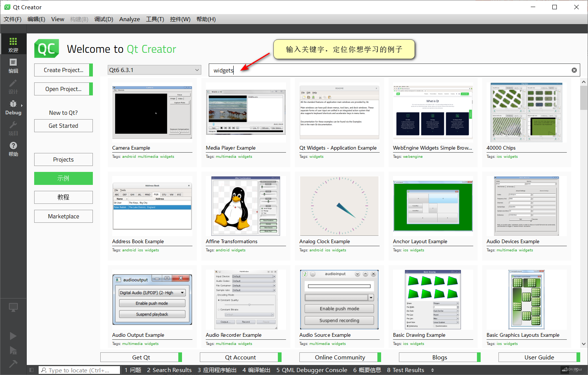This screenshot has width=588, height=375.
Task: Click the ios tag under 40000 Chips
Action: click(x=499, y=157)
